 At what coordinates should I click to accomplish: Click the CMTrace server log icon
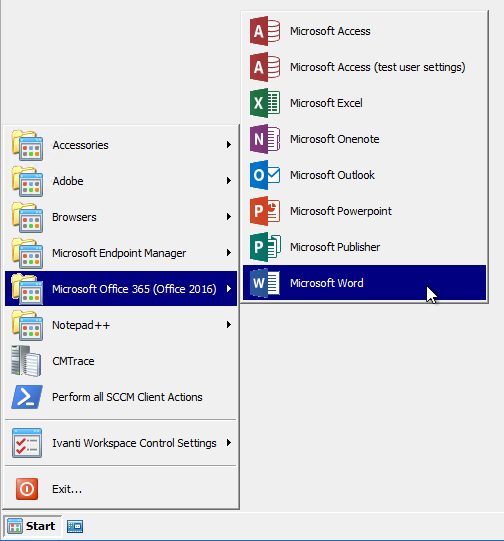[26, 361]
